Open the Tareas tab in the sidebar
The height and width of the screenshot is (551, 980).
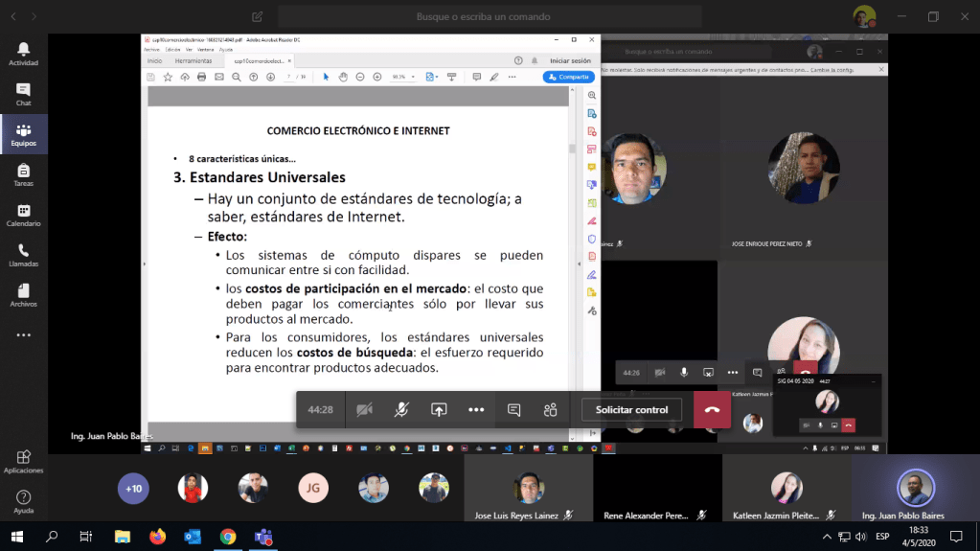[23, 174]
